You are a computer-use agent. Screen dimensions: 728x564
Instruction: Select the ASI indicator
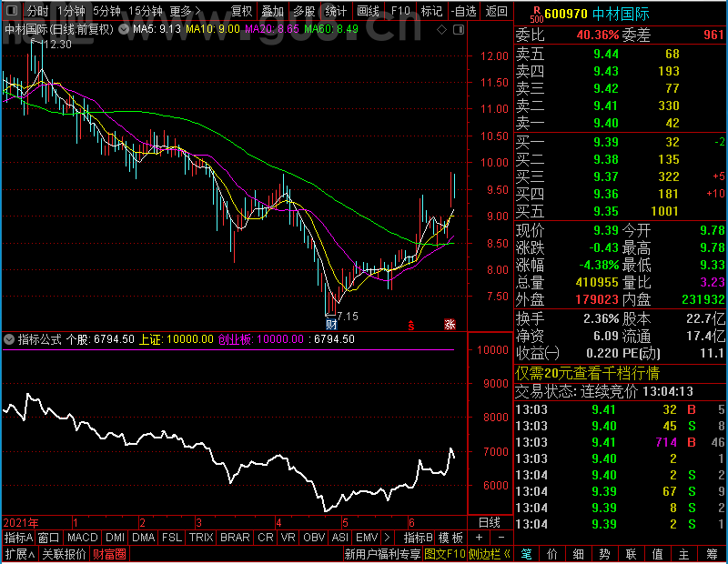tap(339, 538)
